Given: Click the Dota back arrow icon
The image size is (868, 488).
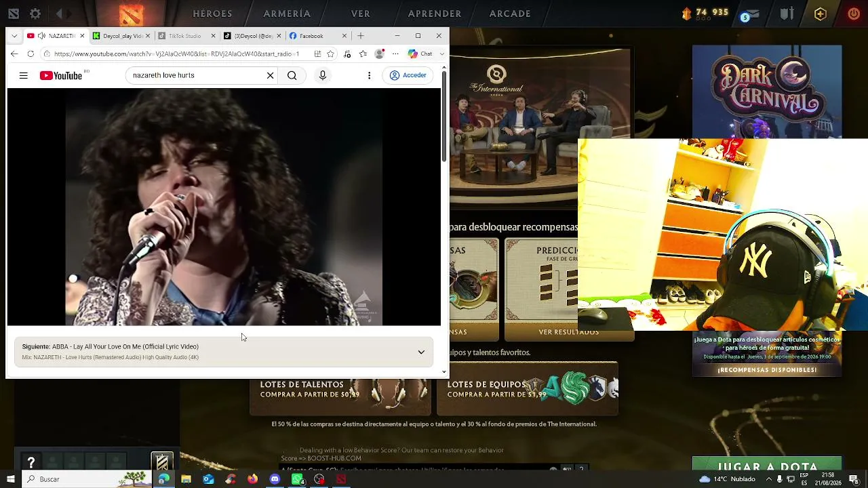Looking at the screenshot, I should point(60,14).
